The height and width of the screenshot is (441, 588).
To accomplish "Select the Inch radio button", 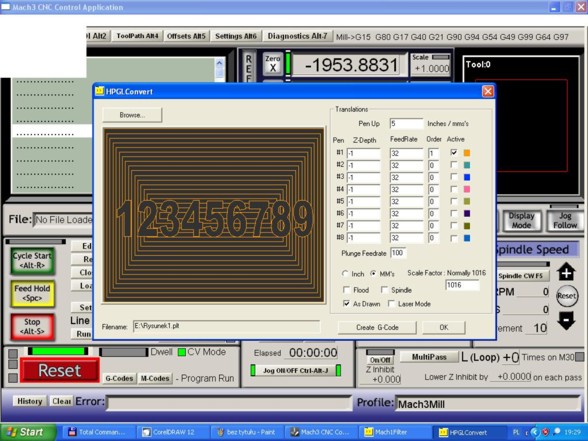I will point(345,273).
